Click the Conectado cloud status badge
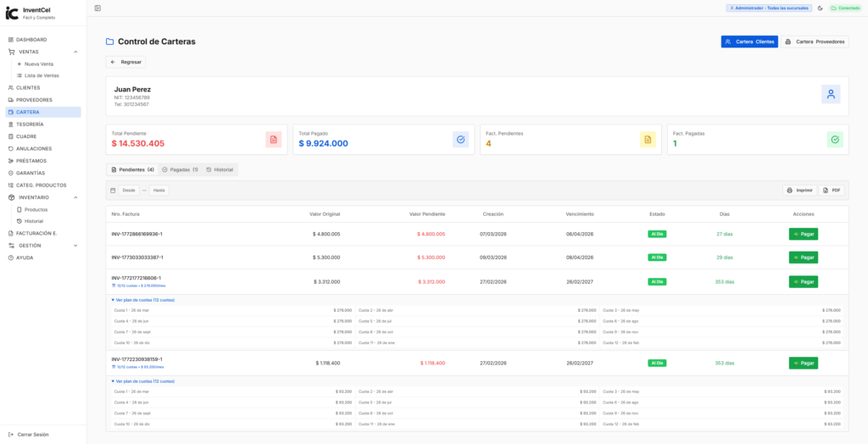 pos(844,8)
